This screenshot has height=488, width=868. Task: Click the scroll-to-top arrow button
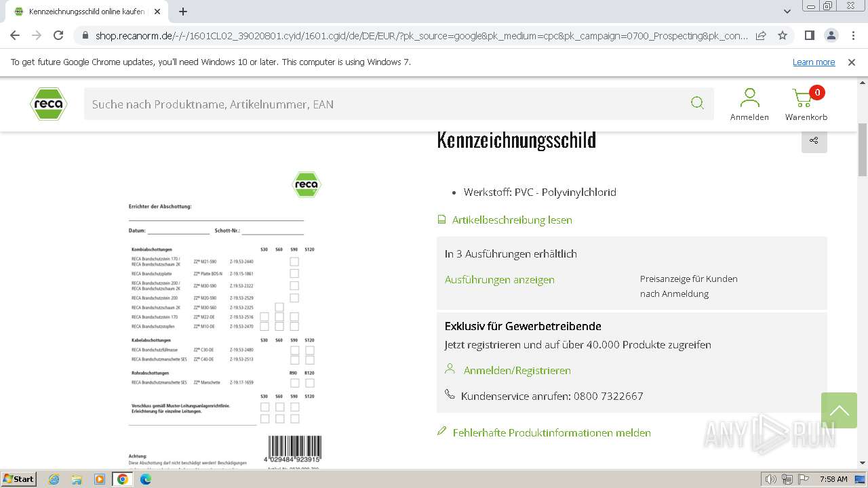pos(839,410)
